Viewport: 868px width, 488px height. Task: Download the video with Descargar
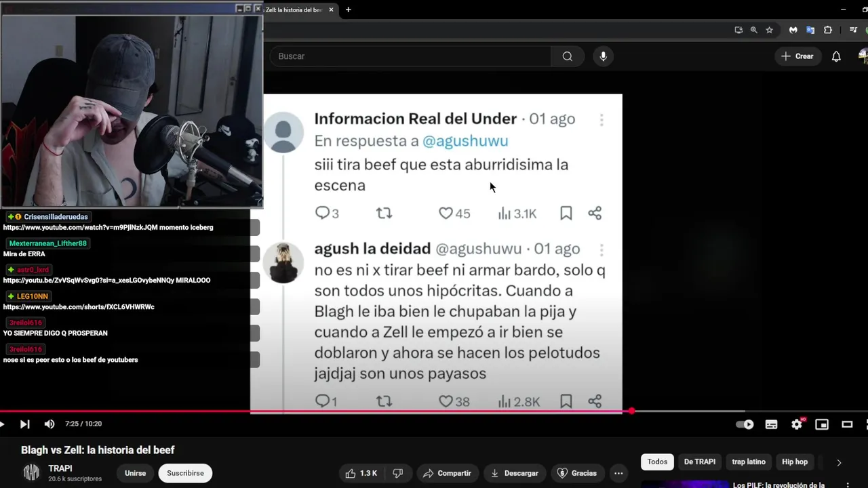click(x=515, y=473)
